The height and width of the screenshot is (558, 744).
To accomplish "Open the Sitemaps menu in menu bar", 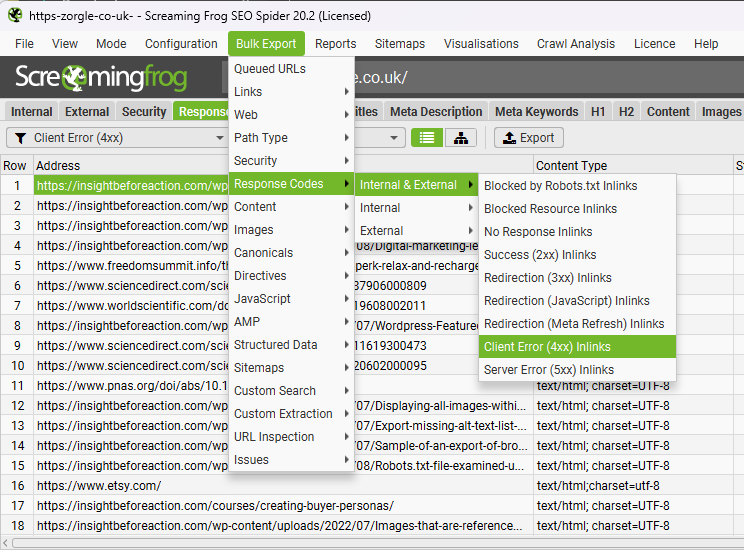I will click(x=400, y=44).
